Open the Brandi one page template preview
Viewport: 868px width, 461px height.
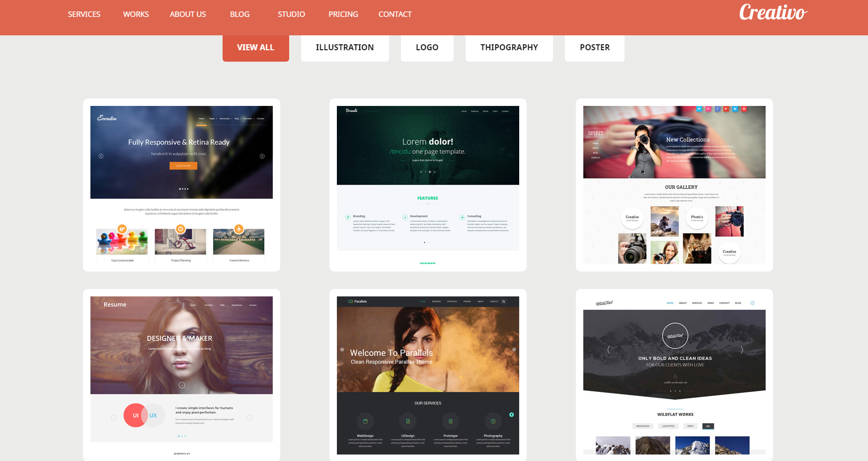[428, 184]
